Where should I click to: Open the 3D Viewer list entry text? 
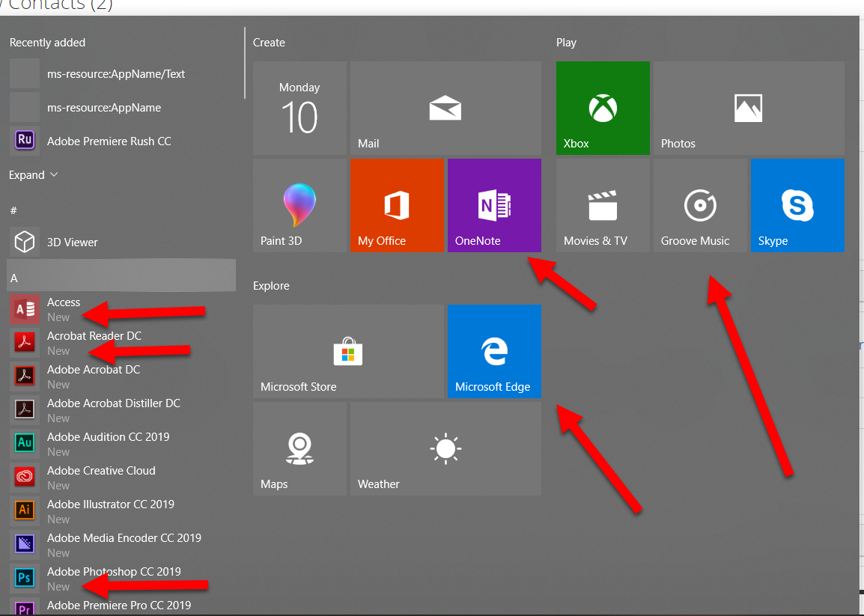click(72, 243)
